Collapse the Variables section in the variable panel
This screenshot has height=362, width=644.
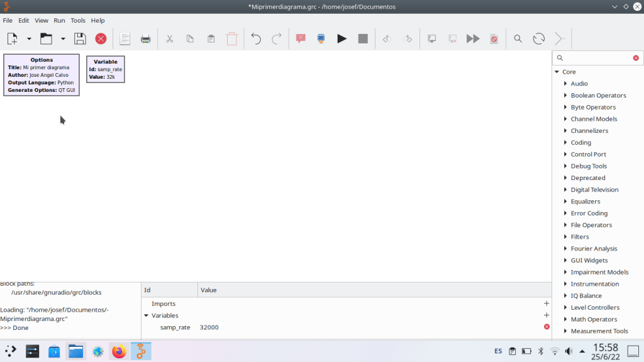pyautogui.click(x=147, y=315)
